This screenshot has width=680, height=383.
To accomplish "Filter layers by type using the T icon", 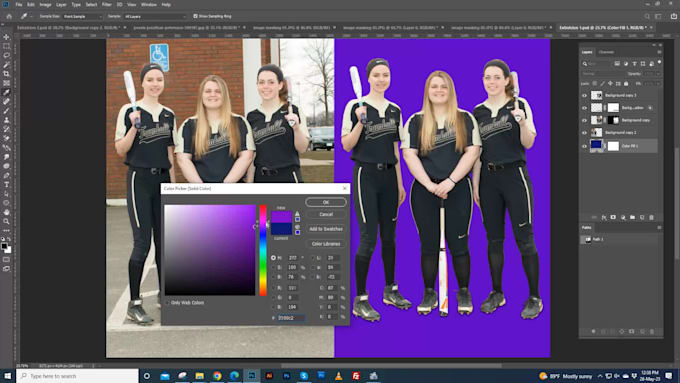I will pos(634,64).
